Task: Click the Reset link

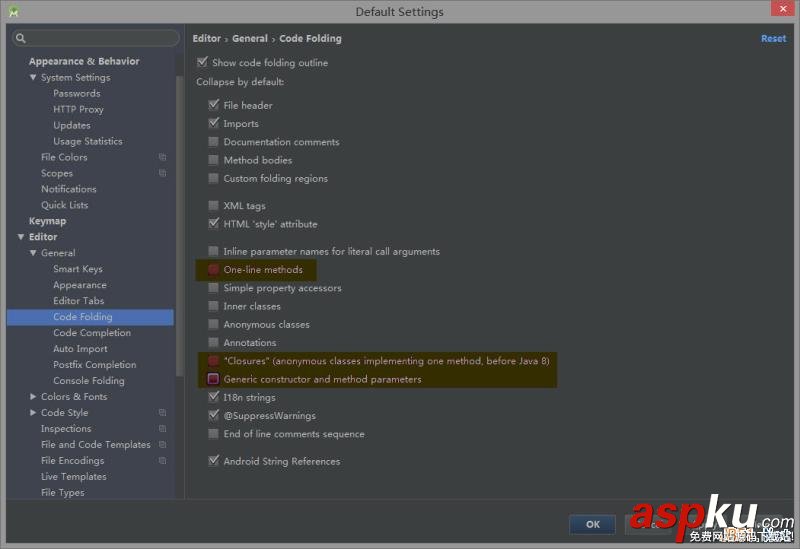Action: click(773, 38)
